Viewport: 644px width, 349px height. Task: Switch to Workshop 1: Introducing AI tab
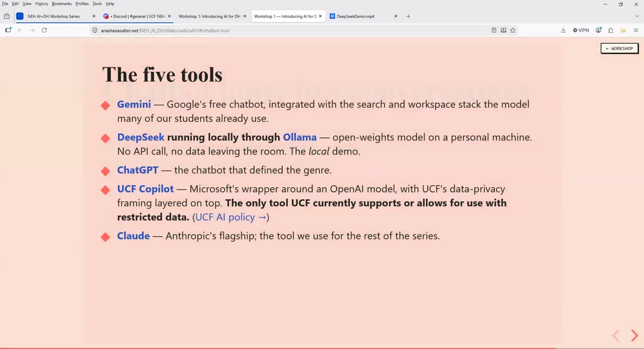coord(213,16)
